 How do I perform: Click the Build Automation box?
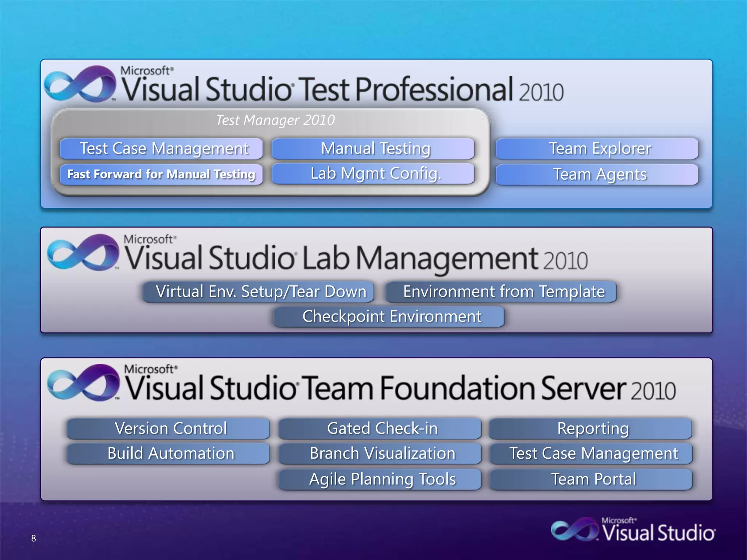169,454
